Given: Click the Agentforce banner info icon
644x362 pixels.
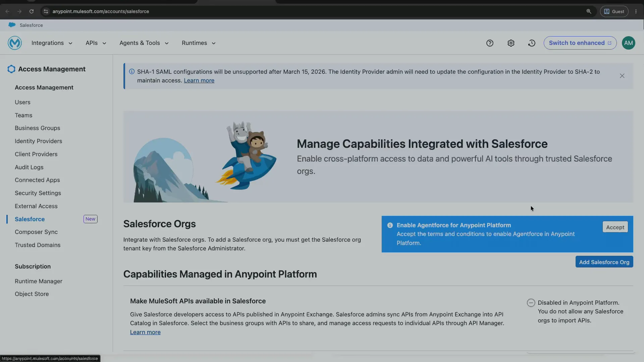Looking at the screenshot, I should tap(390, 225).
